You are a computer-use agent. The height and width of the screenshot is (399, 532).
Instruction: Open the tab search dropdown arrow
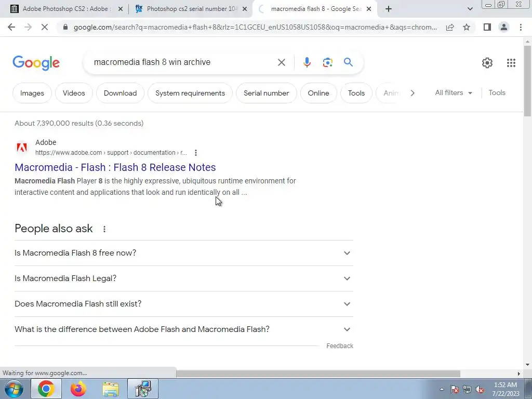[x=470, y=9]
